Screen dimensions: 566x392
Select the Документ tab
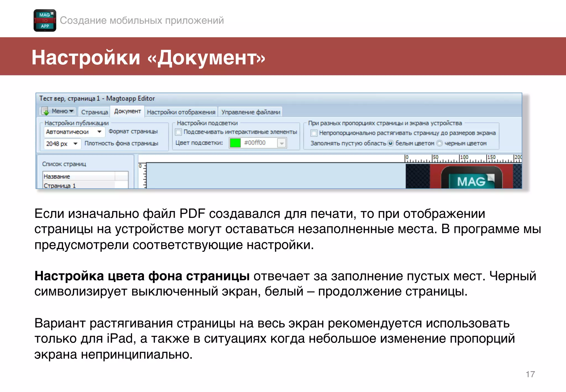point(127,111)
